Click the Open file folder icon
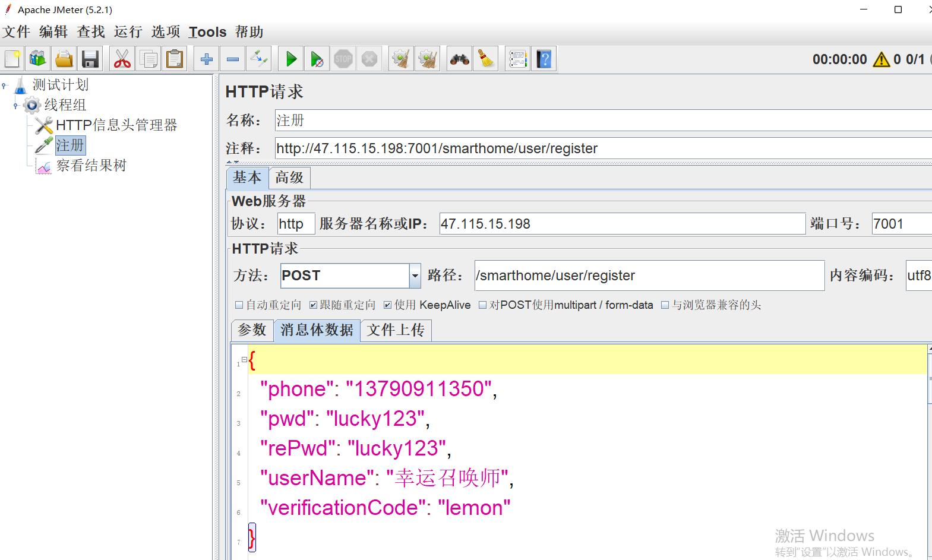 click(x=64, y=59)
